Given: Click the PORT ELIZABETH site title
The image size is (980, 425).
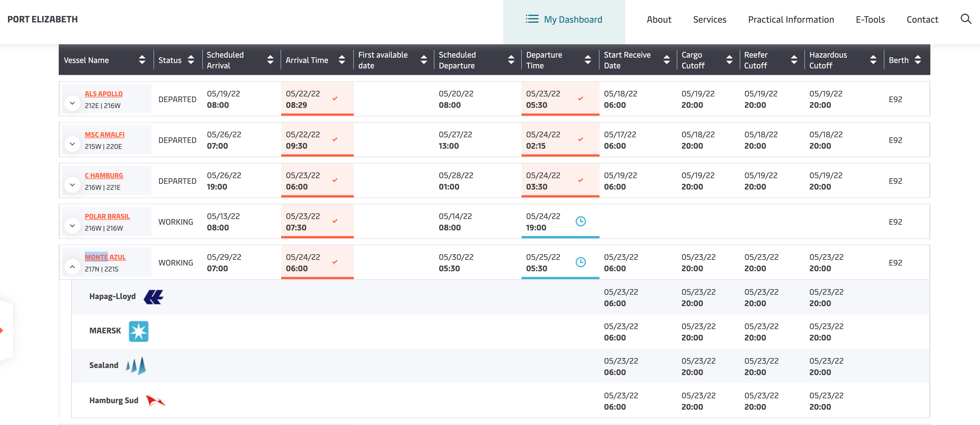Looking at the screenshot, I should tap(43, 19).
